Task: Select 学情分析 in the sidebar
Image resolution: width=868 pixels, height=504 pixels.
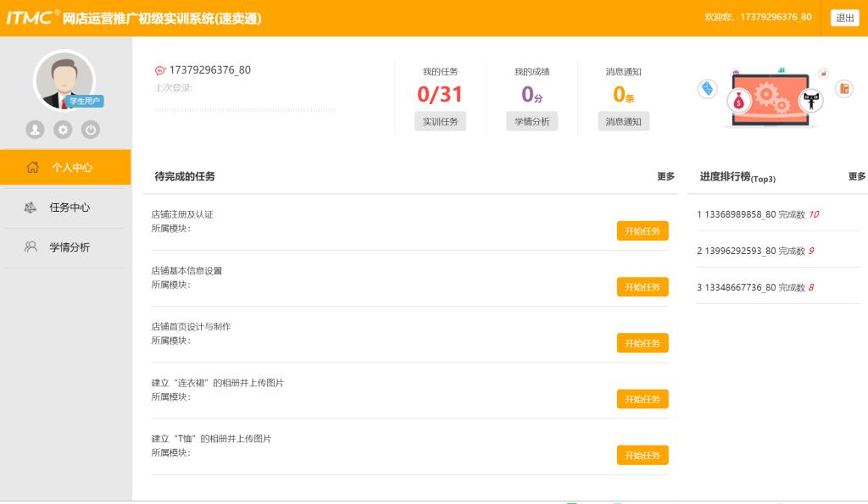Action: [69, 247]
